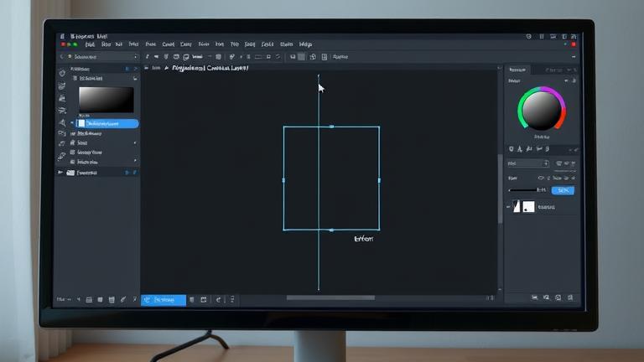Select the white square mask thumbnail in right panel
Viewport: 644px width, 362px height.
point(528,206)
